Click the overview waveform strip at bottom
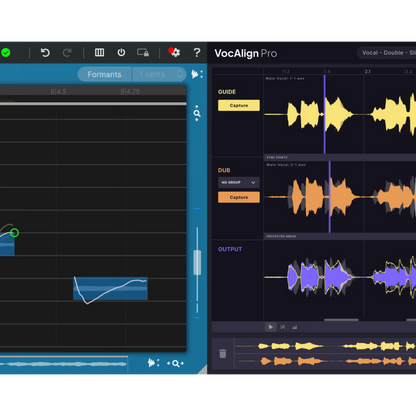416x416 pixels. [63, 364]
